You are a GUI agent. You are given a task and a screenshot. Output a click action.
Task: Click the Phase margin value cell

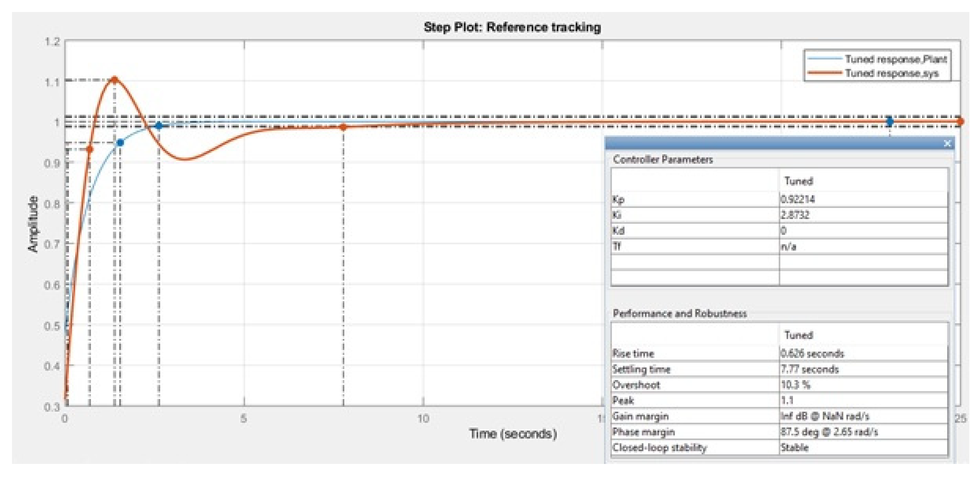point(829,432)
